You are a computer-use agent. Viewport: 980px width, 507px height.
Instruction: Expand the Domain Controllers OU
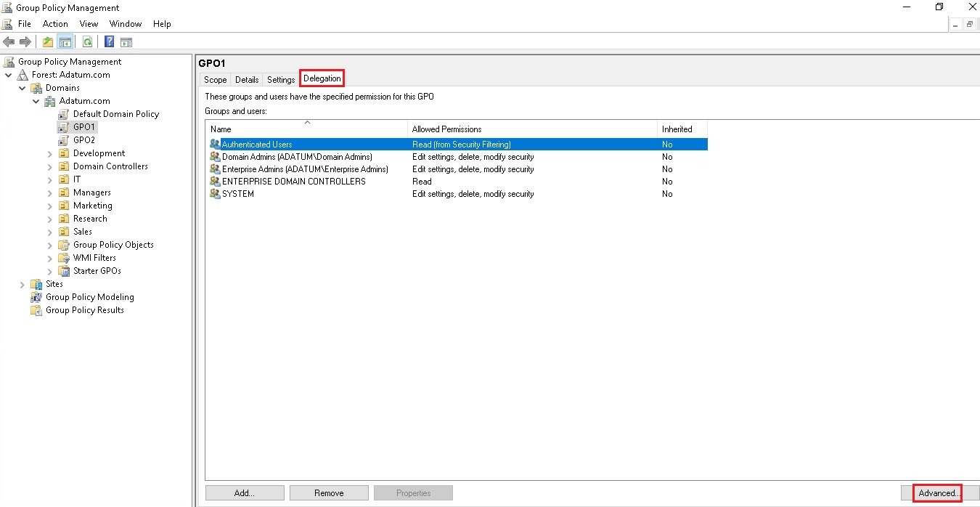[50, 166]
